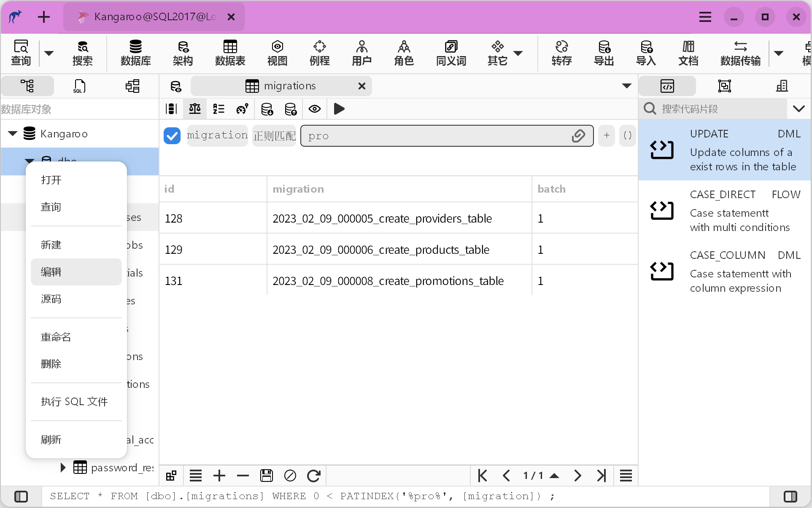
Task: Click the add row plus icon below grid
Action: coord(219,476)
